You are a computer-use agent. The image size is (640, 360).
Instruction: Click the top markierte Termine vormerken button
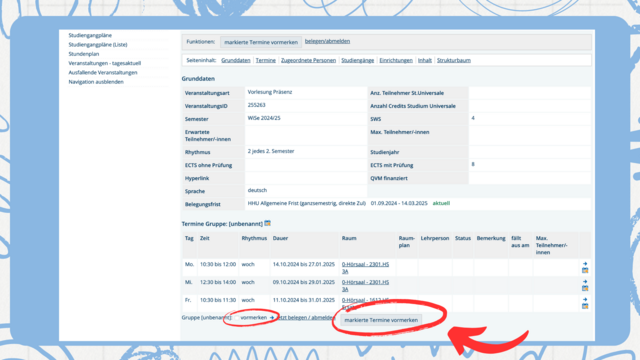tap(261, 42)
